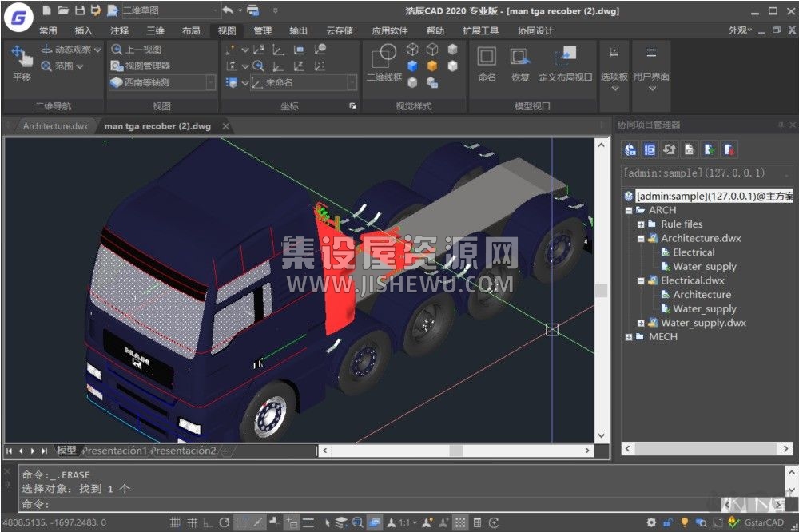
Task: Click the red-arrow document icon in collaboration panel
Action: pyautogui.click(x=729, y=149)
